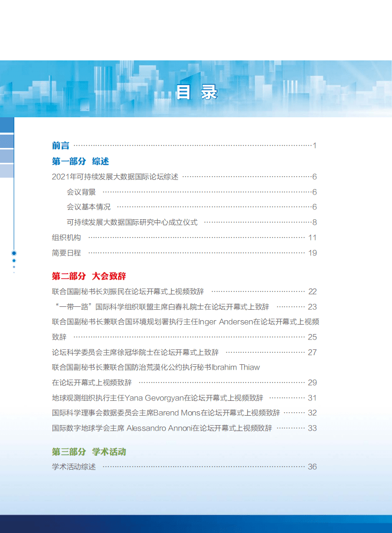Click page number 1 beside 前言
The image size is (392, 533).
pyautogui.click(x=315, y=146)
